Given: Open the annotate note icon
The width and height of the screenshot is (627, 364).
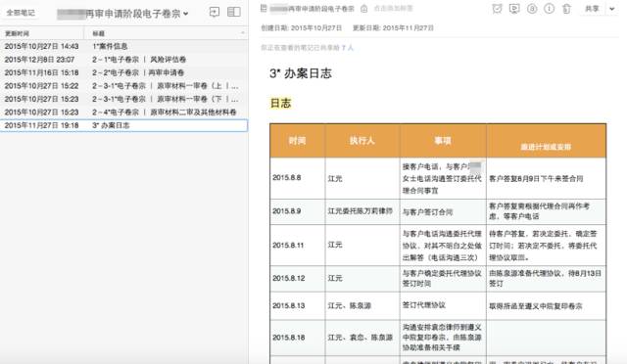Looking at the screenshot, I should pos(532,9).
